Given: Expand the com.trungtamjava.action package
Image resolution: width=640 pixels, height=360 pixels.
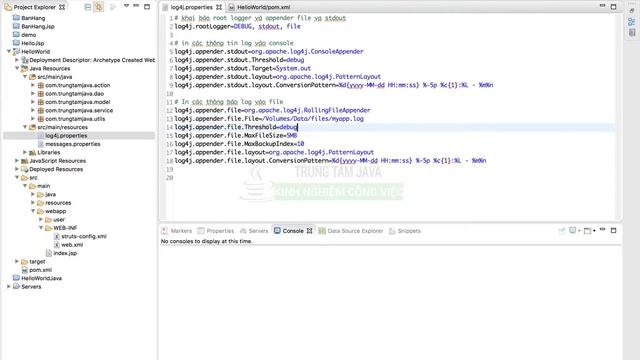Looking at the screenshot, I should [33, 85].
